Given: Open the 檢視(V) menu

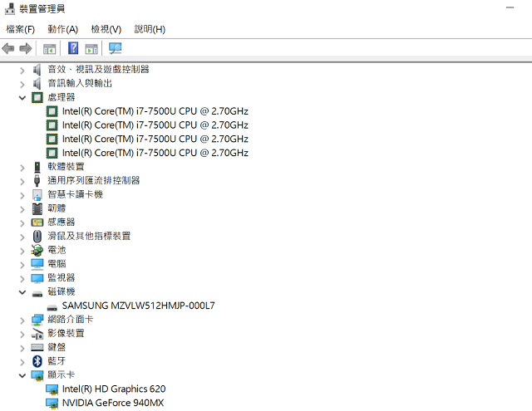Looking at the screenshot, I should pos(106,30).
